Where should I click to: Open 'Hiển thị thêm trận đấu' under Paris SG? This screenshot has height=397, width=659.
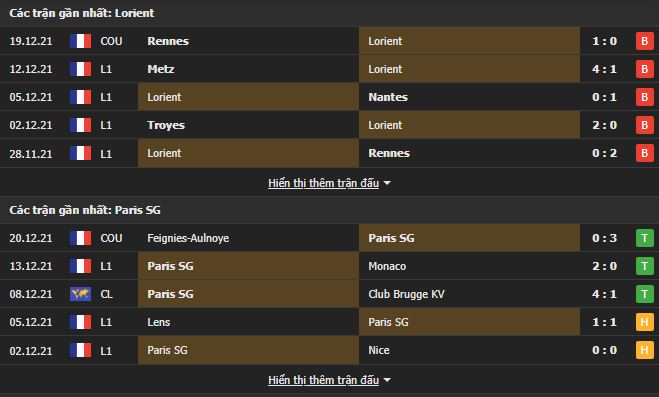point(323,380)
